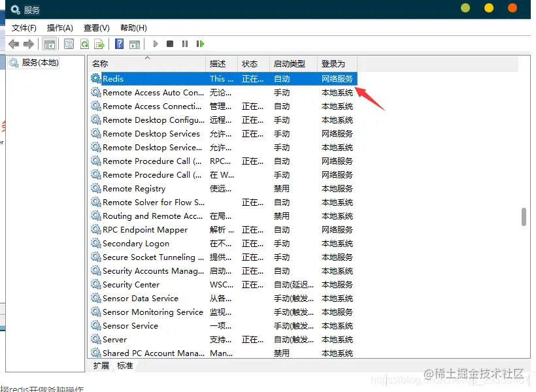The width and height of the screenshot is (536, 392).
Task: Click the Export List toolbar icon
Action: tap(99, 44)
